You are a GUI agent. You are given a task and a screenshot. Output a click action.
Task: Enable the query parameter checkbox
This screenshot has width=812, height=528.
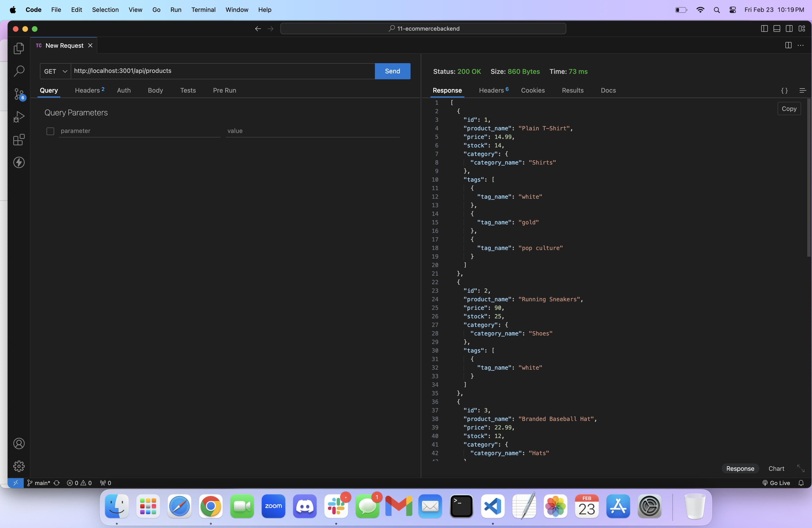pyautogui.click(x=50, y=131)
